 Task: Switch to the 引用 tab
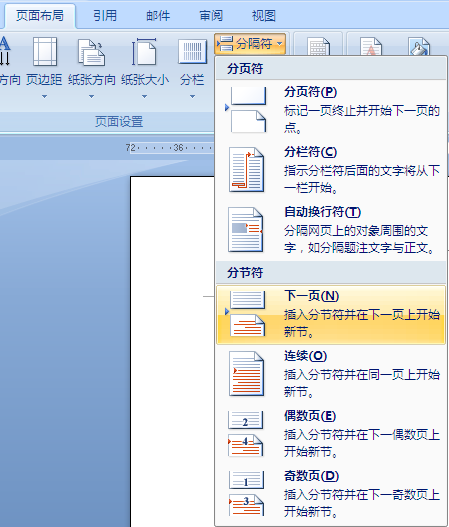tap(105, 16)
